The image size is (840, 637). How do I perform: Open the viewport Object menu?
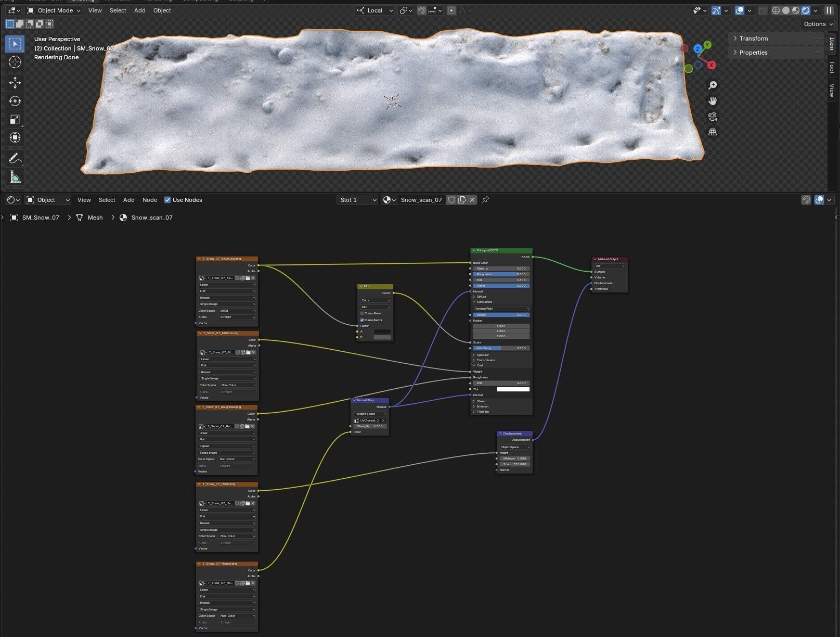pos(162,10)
